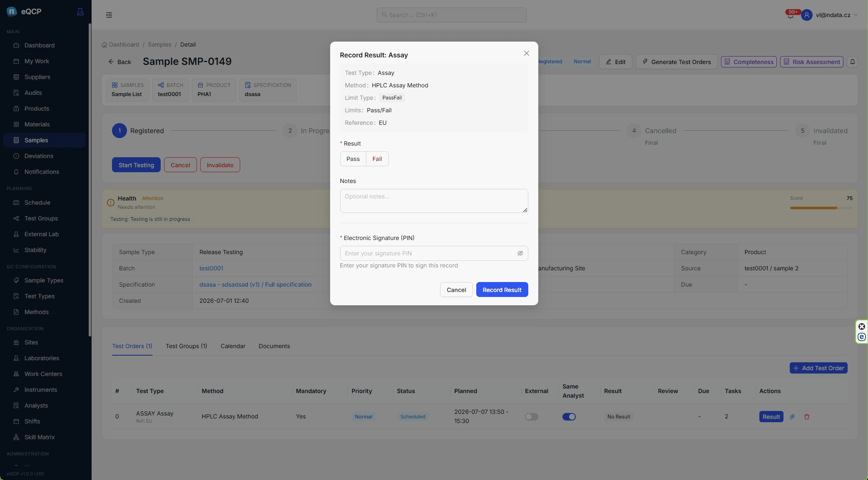Close the Record Result dialog with X
Viewport: 868px width, 480px height.
point(527,53)
